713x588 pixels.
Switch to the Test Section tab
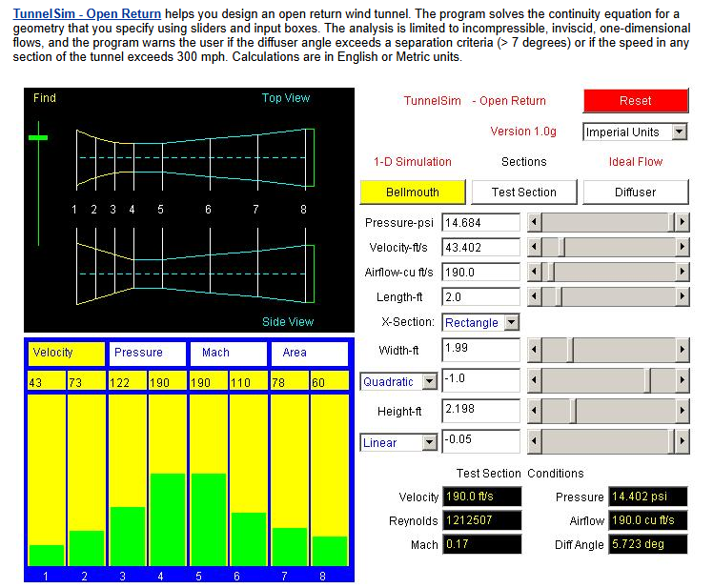click(523, 192)
